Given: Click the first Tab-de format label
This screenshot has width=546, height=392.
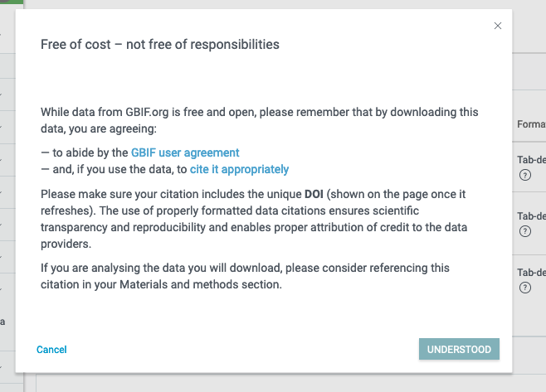Looking at the screenshot, I should pos(531,160).
